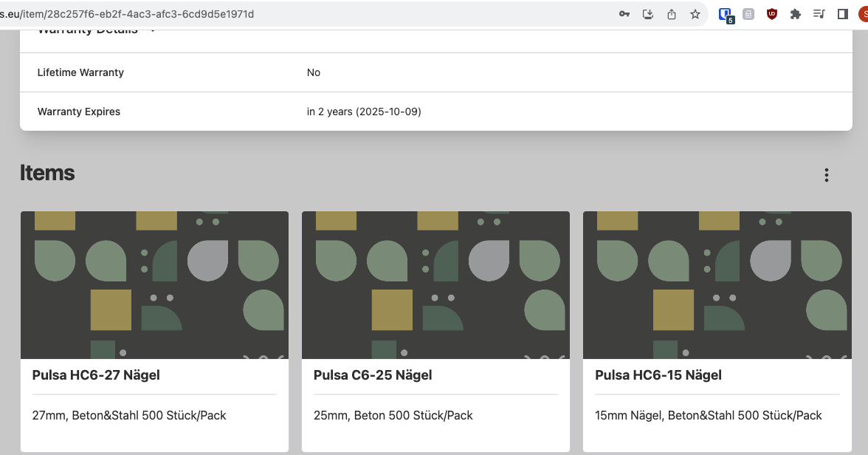
Task: Open the Pulsa C6-25 Nägel item
Action: coord(435,331)
